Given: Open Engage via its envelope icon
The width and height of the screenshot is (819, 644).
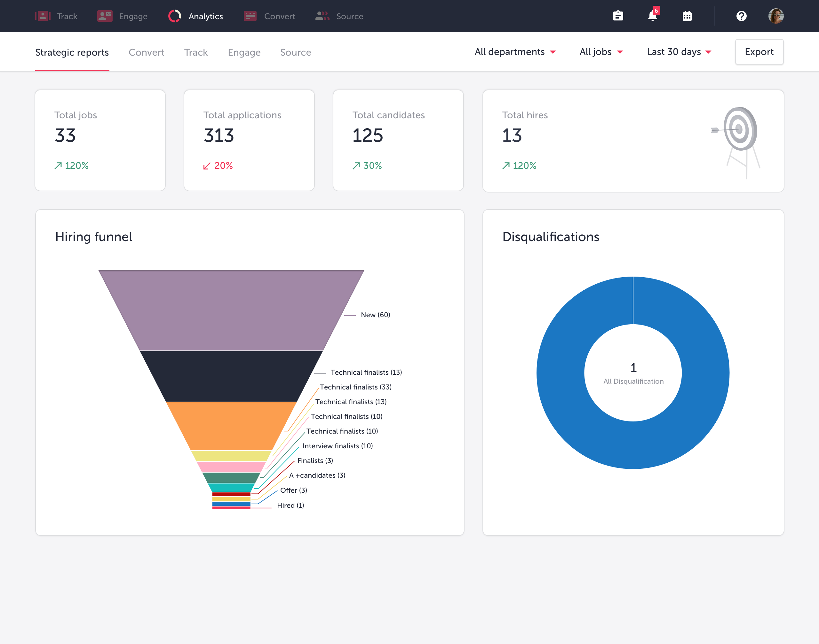Looking at the screenshot, I should pyautogui.click(x=105, y=16).
